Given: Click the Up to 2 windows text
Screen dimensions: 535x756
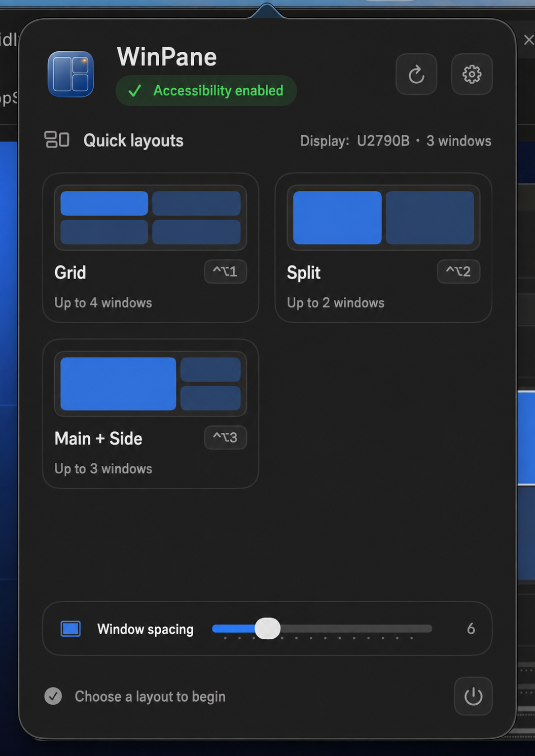Looking at the screenshot, I should click(336, 303).
